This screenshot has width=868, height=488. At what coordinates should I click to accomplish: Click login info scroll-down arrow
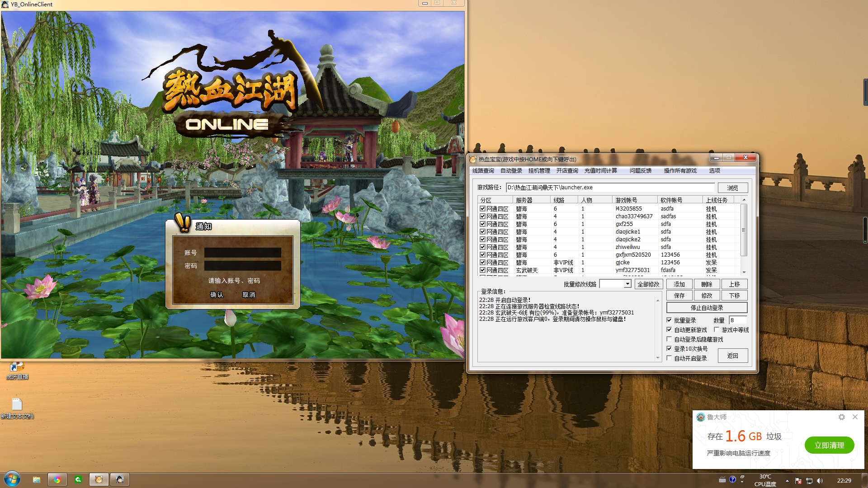tap(658, 358)
